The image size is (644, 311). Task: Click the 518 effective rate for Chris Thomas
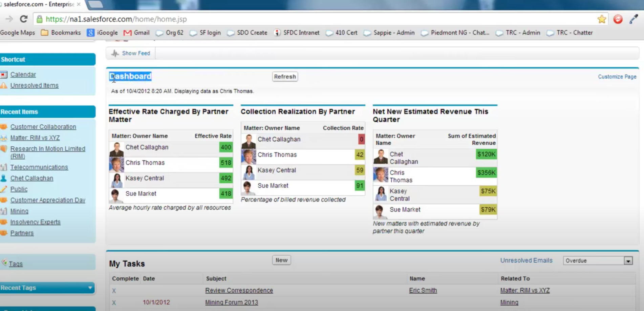(226, 163)
